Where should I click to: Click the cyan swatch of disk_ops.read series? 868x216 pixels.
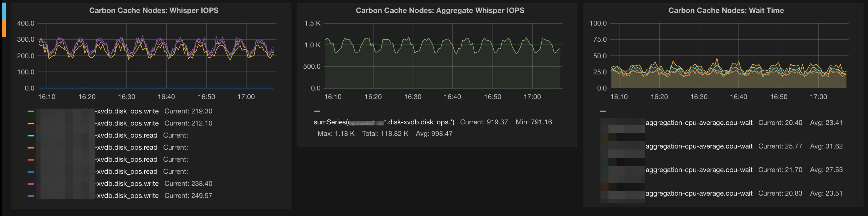pos(31,136)
